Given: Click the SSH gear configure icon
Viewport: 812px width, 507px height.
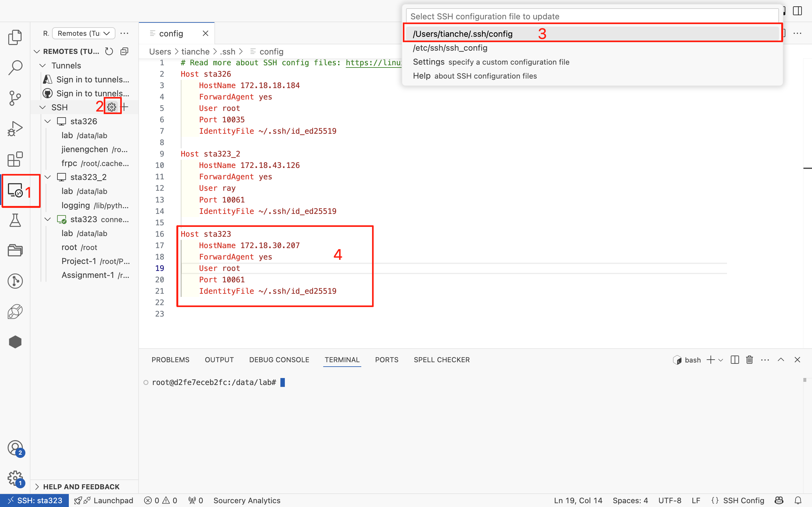Looking at the screenshot, I should 112,107.
